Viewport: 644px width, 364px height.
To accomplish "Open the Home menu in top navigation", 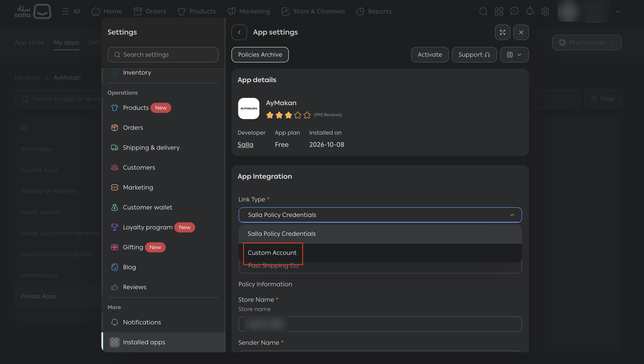I will point(107,12).
